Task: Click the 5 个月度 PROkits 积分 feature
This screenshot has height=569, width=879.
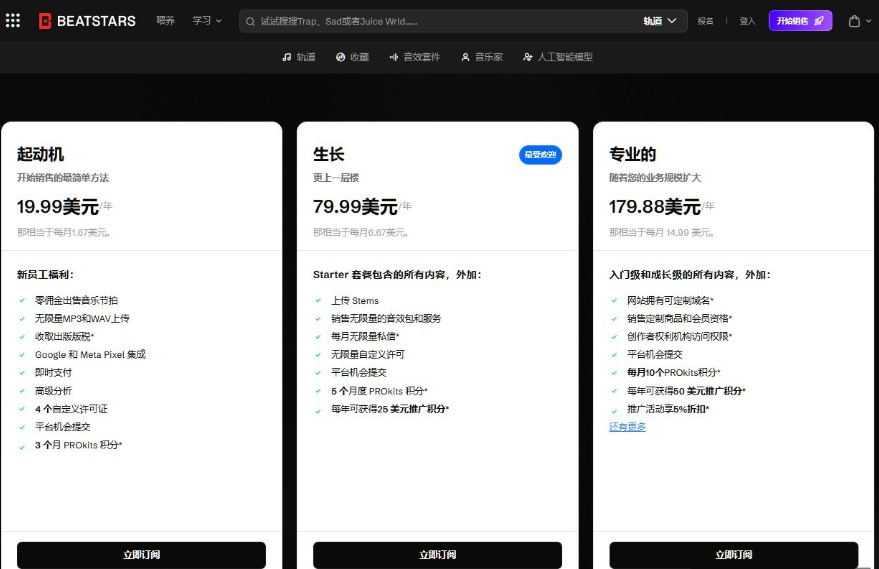Action: pos(379,391)
